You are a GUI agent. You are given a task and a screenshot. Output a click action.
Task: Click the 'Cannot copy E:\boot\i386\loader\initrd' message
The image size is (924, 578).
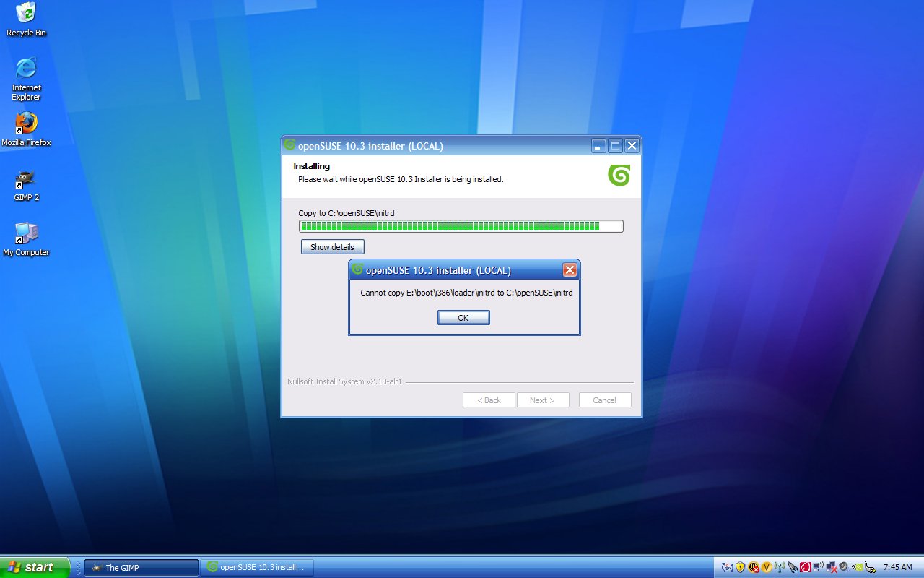(x=466, y=293)
